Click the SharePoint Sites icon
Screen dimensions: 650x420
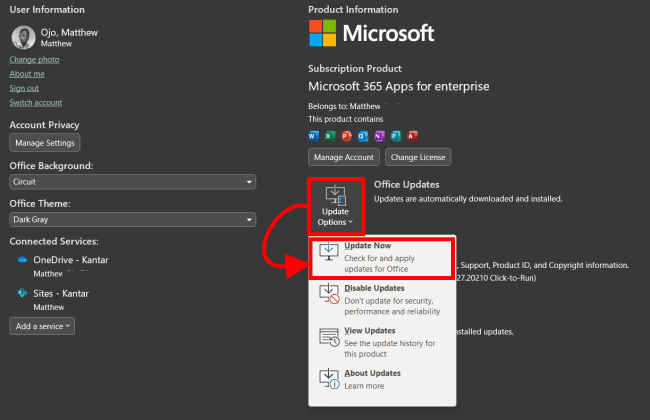[22, 293]
